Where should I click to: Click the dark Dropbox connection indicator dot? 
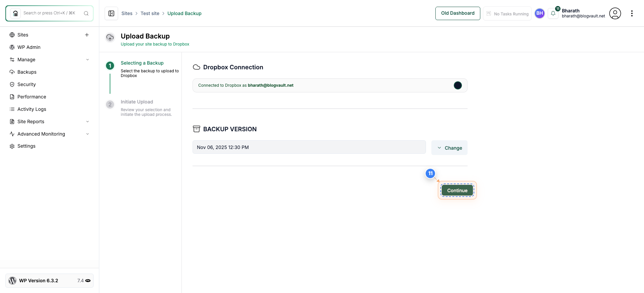pos(458,85)
